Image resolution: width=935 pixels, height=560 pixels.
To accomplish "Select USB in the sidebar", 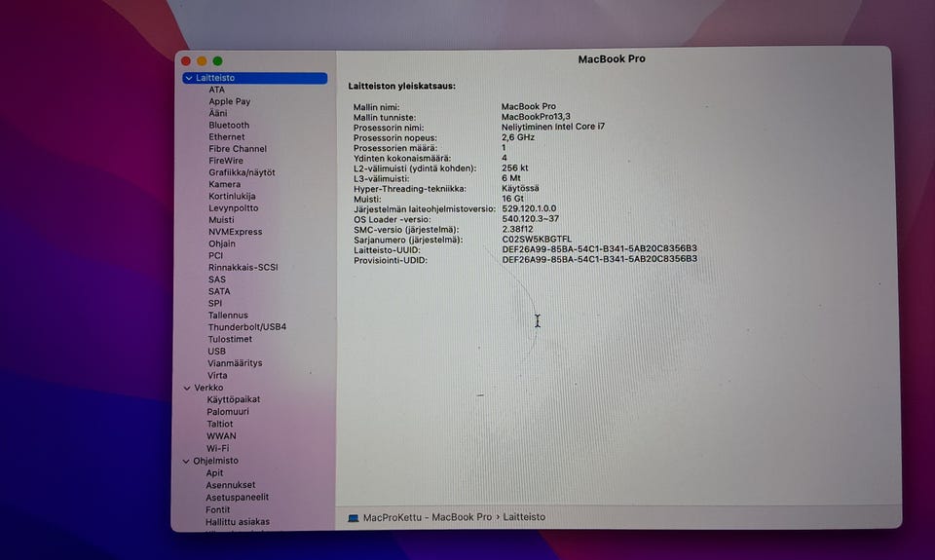I will tap(216, 352).
